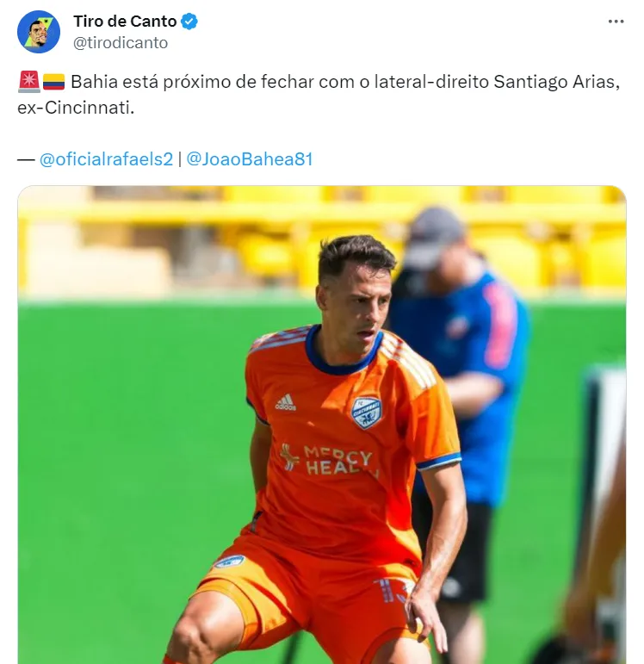Click the @tirodicanto handle
This screenshot has width=644, height=664.
[x=121, y=43]
